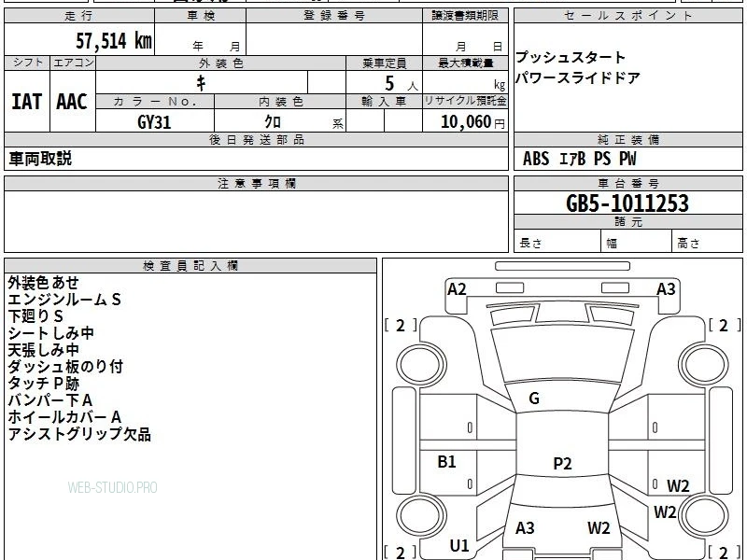The width and height of the screenshot is (747, 560).
Task: Select the 注意事項欄 header
Action: [256, 183]
